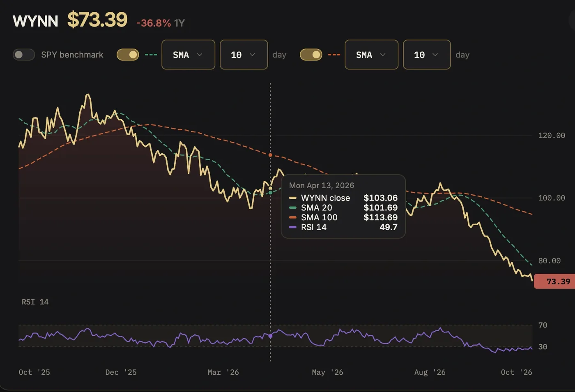Click the purple RSI marker on the crosshair
Screen dimensions: 575x392
[270, 336]
